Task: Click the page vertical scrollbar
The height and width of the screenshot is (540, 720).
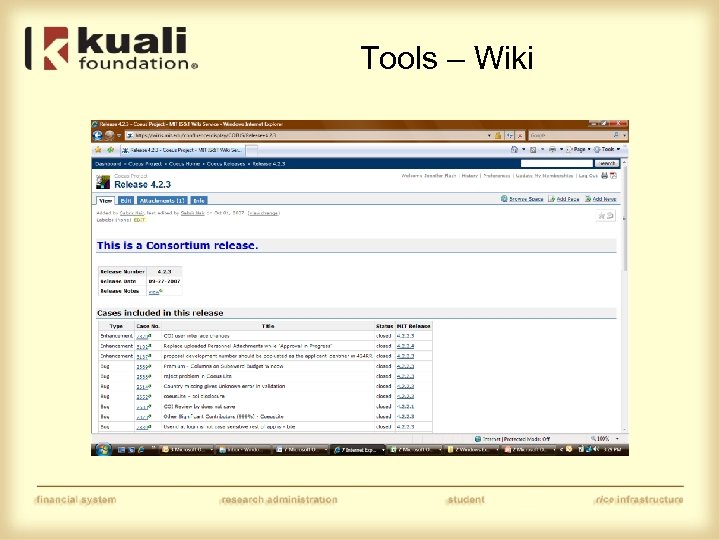Action: point(624,296)
